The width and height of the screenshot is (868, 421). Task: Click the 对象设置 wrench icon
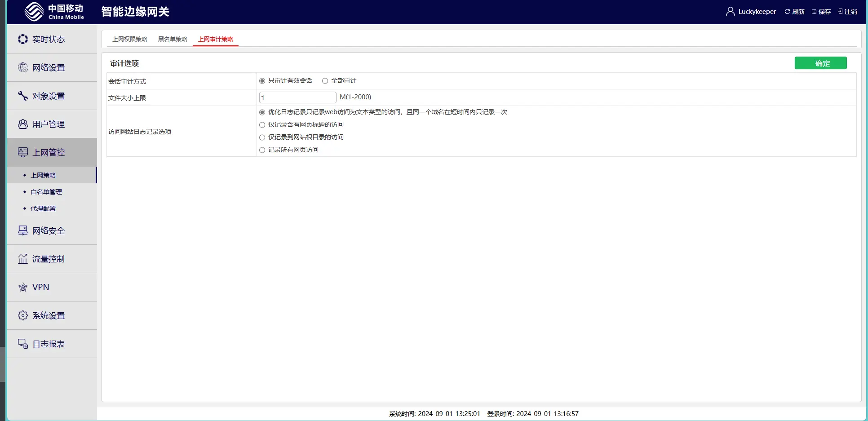(23, 96)
